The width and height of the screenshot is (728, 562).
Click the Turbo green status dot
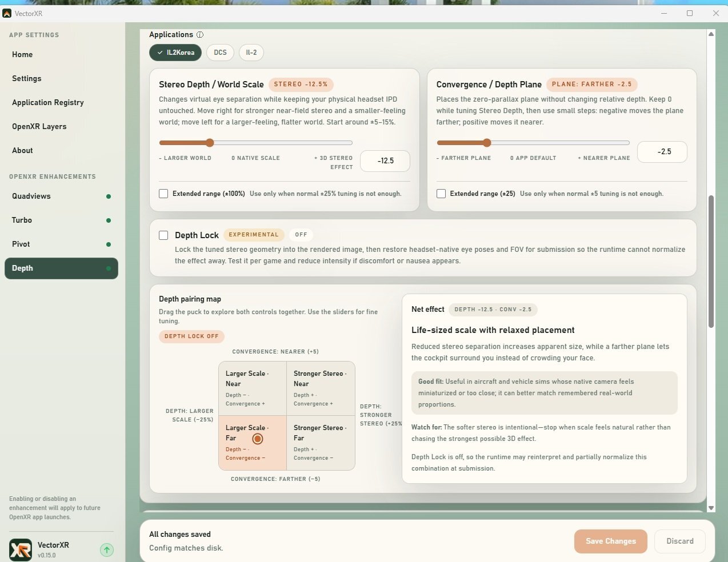click(x=109, y=220)
